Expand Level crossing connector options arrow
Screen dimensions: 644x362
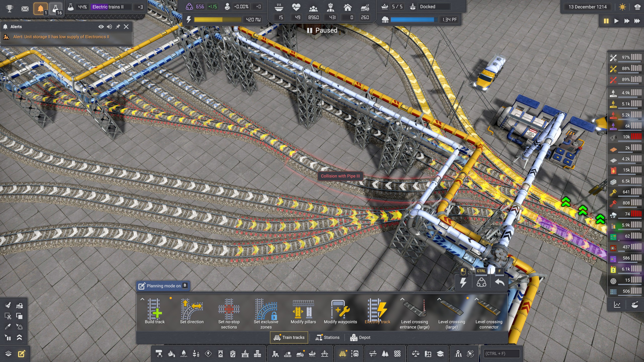(x=476, y=299)
